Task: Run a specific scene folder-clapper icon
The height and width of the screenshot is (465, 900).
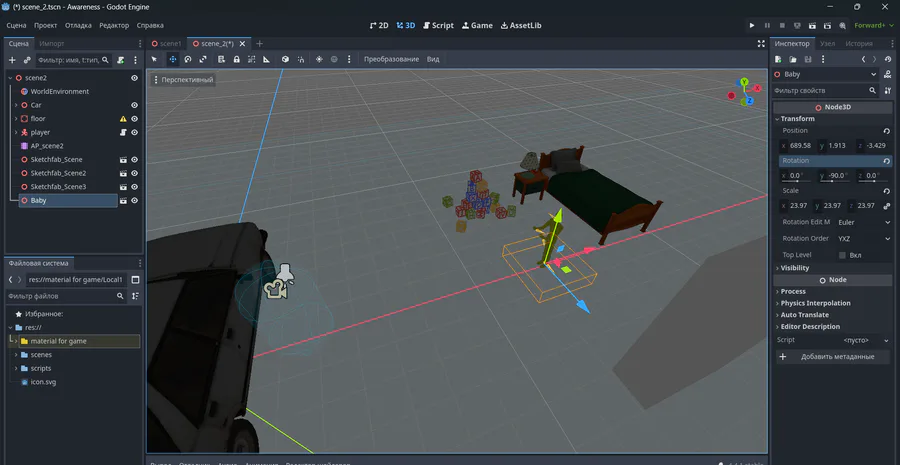Action: pyautogui.click(x=827, y=25)
